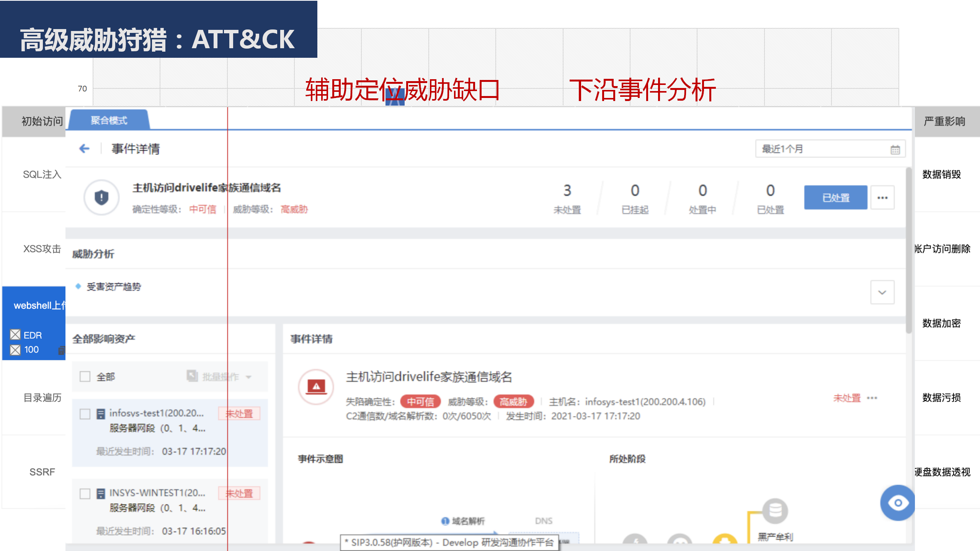Click the red 未处置 status link
Viewport: 980px width, 551px height.
click(847, 398)
